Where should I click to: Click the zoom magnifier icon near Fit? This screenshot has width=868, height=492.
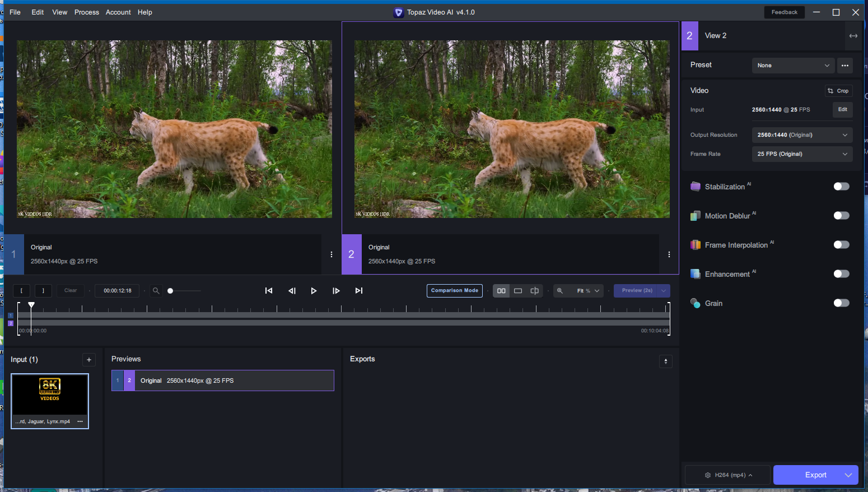[560, 290]
